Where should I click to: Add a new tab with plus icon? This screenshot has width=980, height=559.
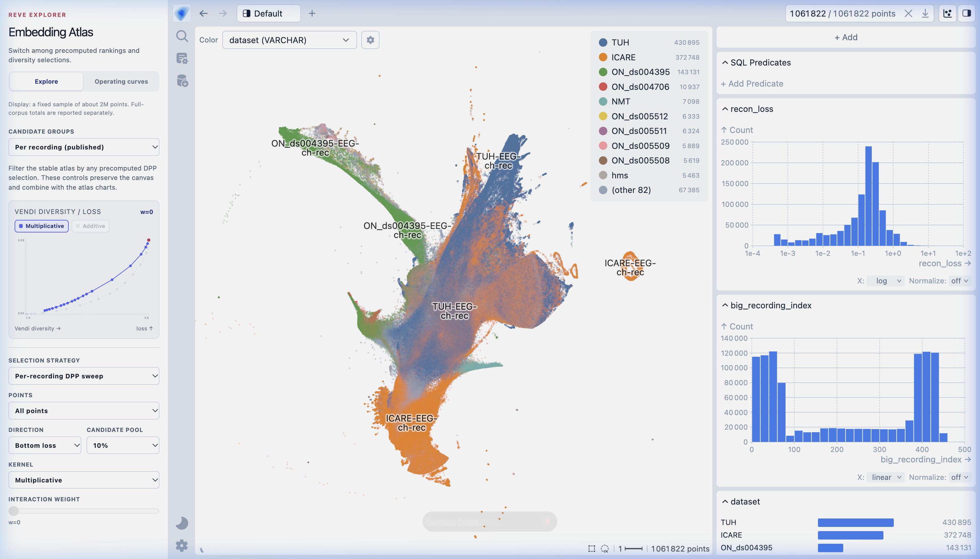click(312, 13)
